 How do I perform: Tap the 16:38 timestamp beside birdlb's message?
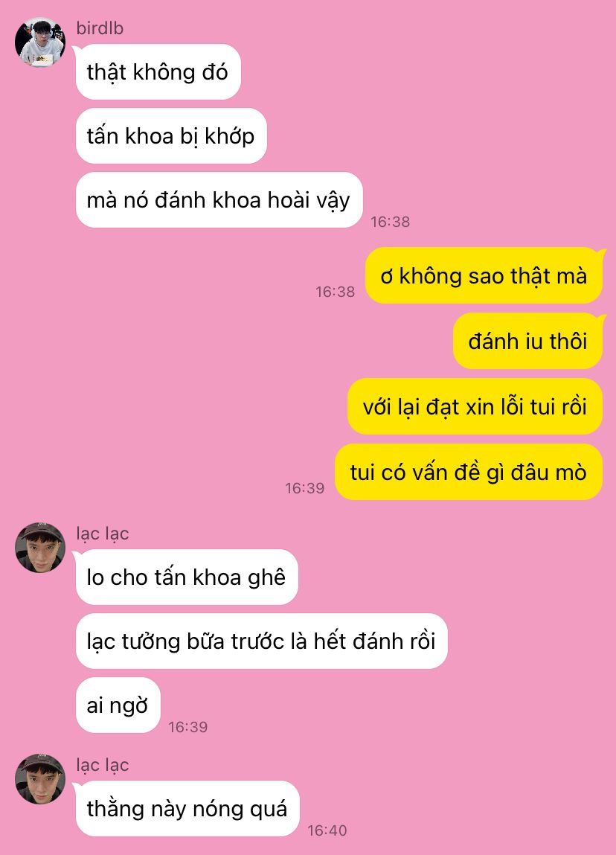(x=391, y=222)
